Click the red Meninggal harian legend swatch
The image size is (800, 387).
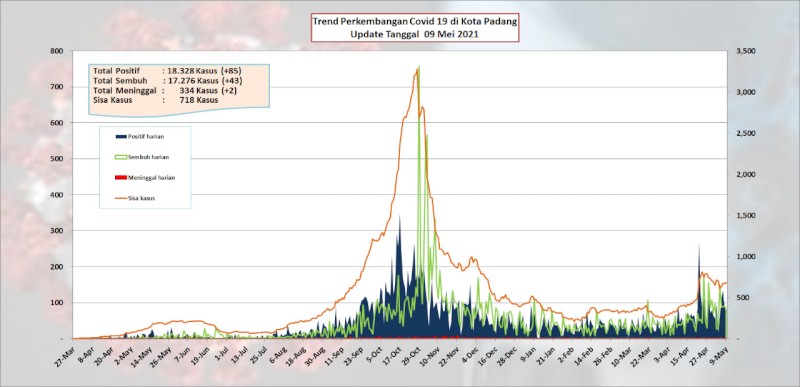point(121,177)
